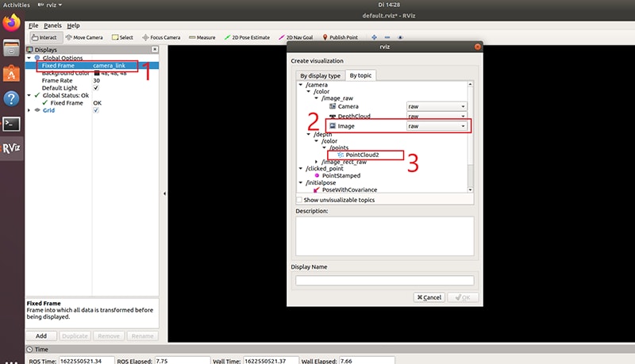
Task: Open the Panels menu
Action: tap(52, 25)
